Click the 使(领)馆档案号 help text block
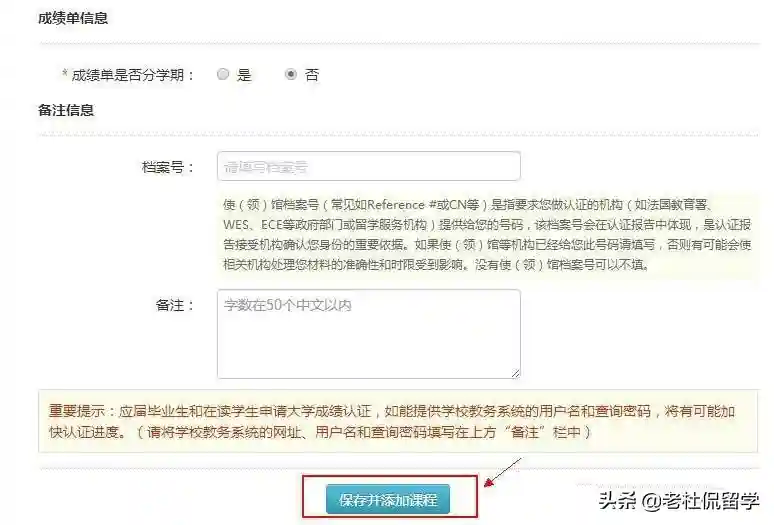Image resolution: width=774 pixels, height=525 pixels. [487, 234]
